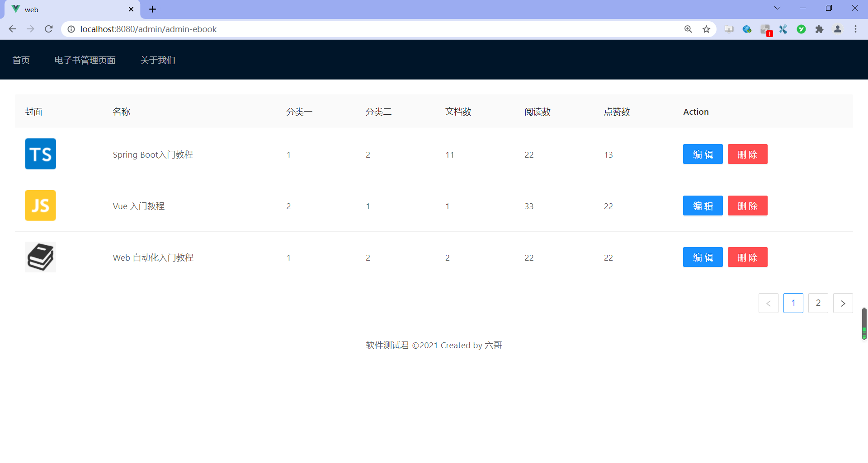Click the globe extension icon
The width and height of the screenshot is (868, 463).
click(x=747, y=29)
